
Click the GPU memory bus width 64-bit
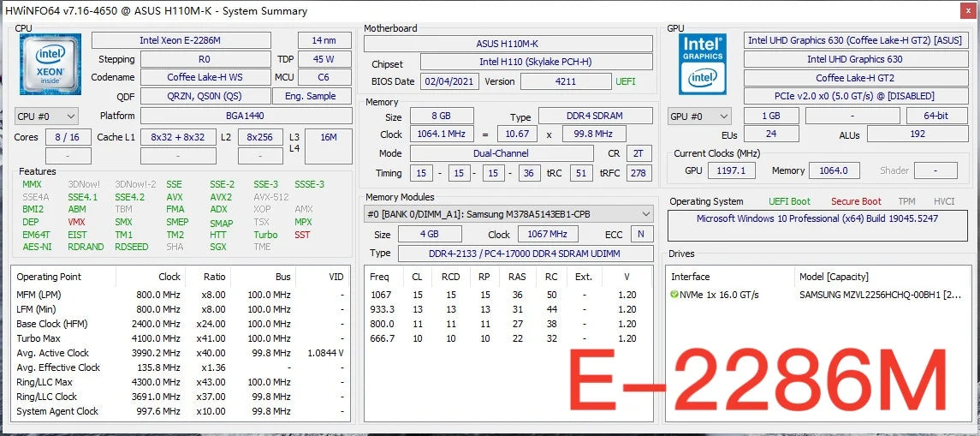click(x=935, y=116)
